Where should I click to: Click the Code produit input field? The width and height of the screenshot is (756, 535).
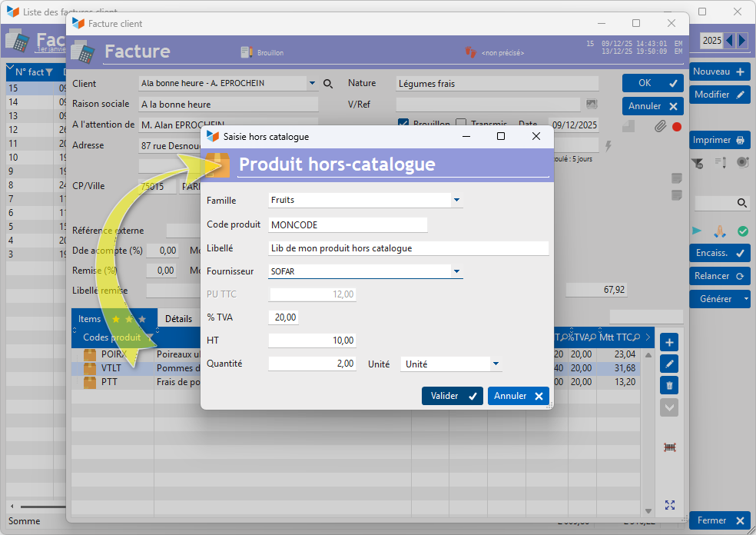coord(347,224)
